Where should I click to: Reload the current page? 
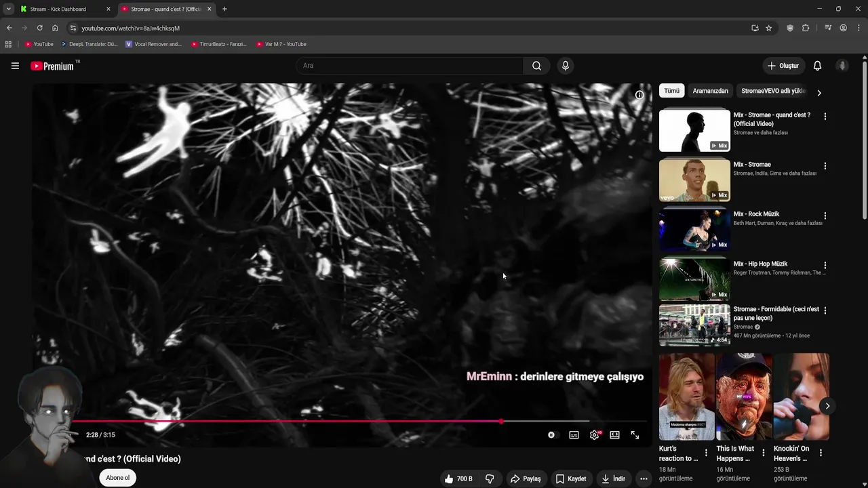pos(39,28)
